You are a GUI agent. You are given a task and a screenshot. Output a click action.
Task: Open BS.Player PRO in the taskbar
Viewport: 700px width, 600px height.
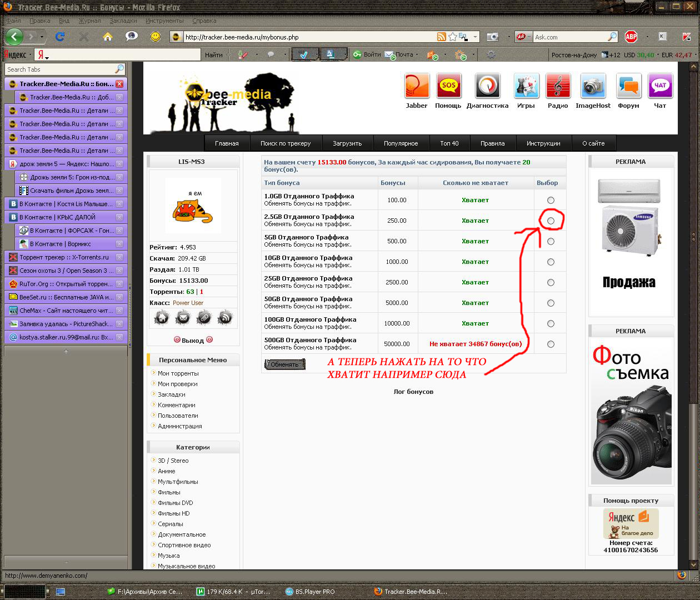click(x=310, y=592)
